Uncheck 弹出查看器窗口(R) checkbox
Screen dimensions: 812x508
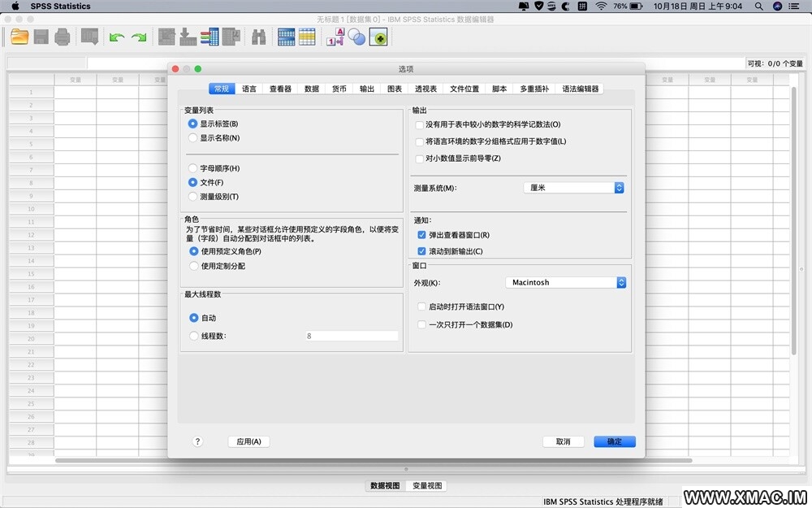421,235
